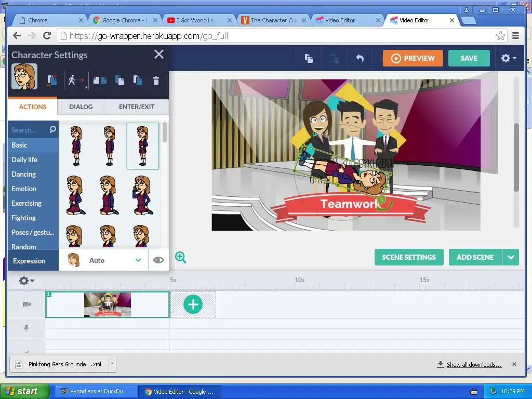Screen dimensions: 532x399
Task: Click the SAVE button
Action: (469, 58)
